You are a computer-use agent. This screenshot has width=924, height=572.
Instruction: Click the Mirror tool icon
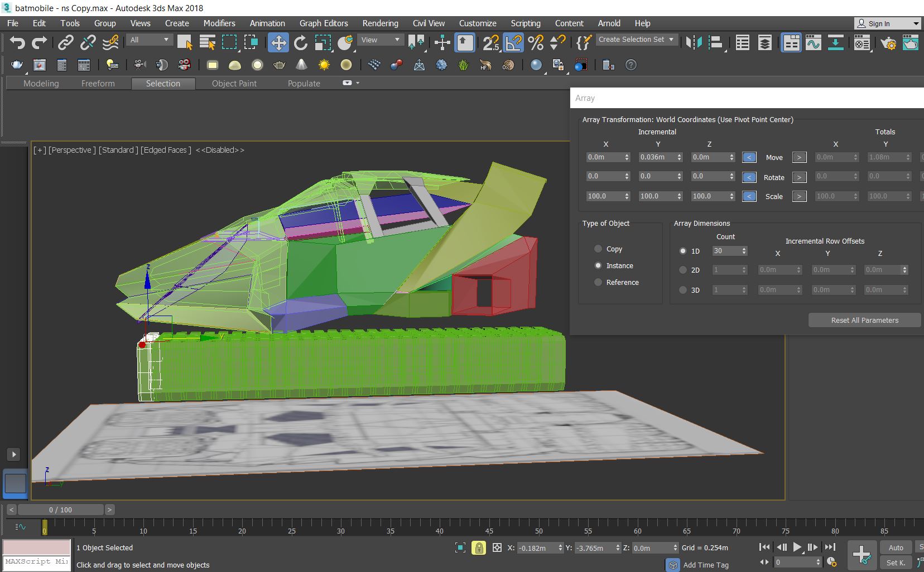click(x=694, y=42)
